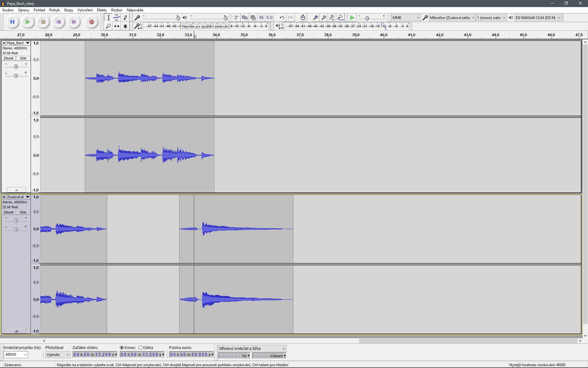Click the Paste clipboard icon
588x368 pixels.
[x=253, y=17]
